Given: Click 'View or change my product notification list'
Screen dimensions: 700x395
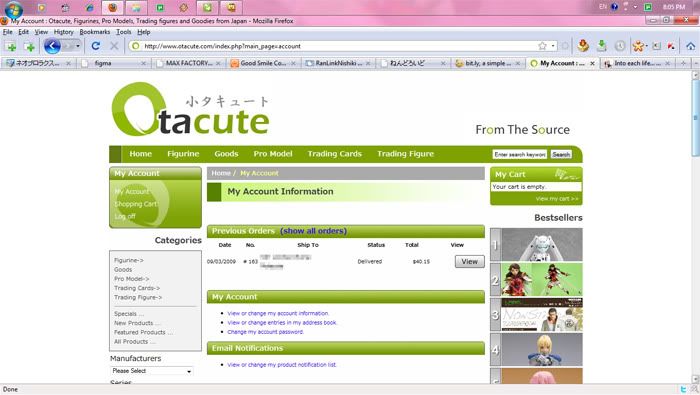Looking at the screenshot, I should tap(282, 365).
